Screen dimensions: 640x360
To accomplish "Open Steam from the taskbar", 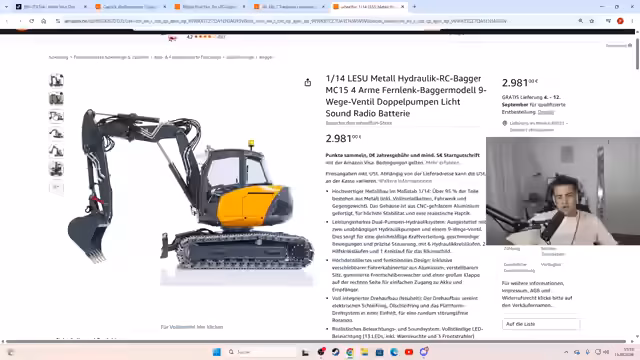I will pyautogui.click(x=336, y=352).
